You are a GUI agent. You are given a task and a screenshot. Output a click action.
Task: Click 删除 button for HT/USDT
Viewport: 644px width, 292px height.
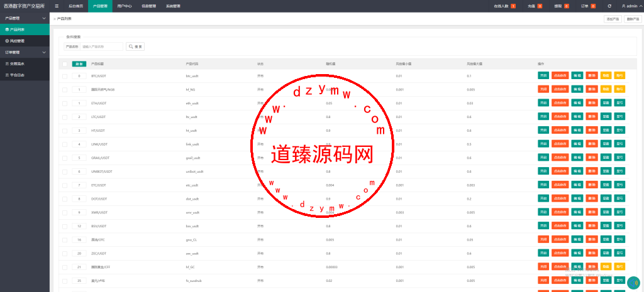pos(592,130)
